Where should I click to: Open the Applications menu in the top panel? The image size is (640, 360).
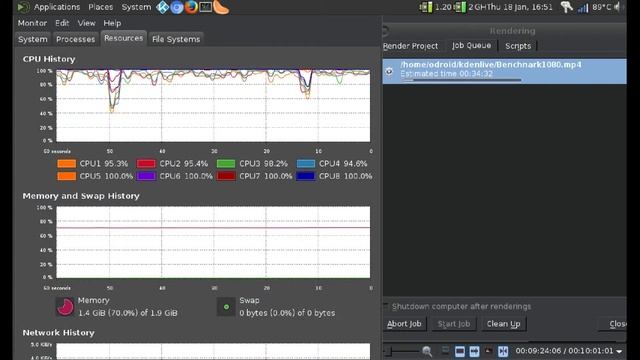point(57,7)
